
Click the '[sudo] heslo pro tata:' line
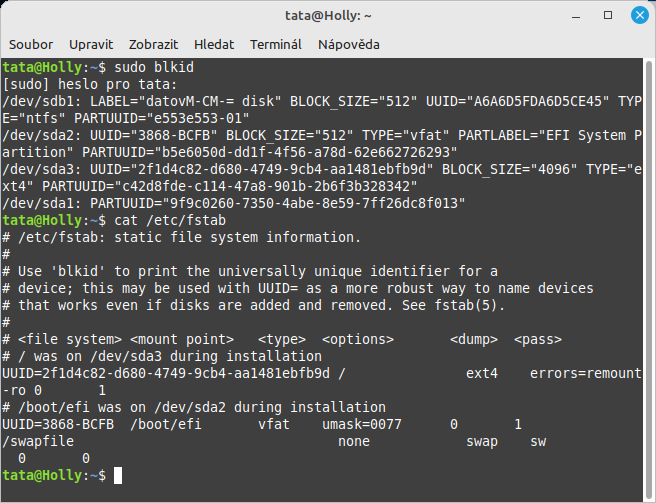[90, 83]
